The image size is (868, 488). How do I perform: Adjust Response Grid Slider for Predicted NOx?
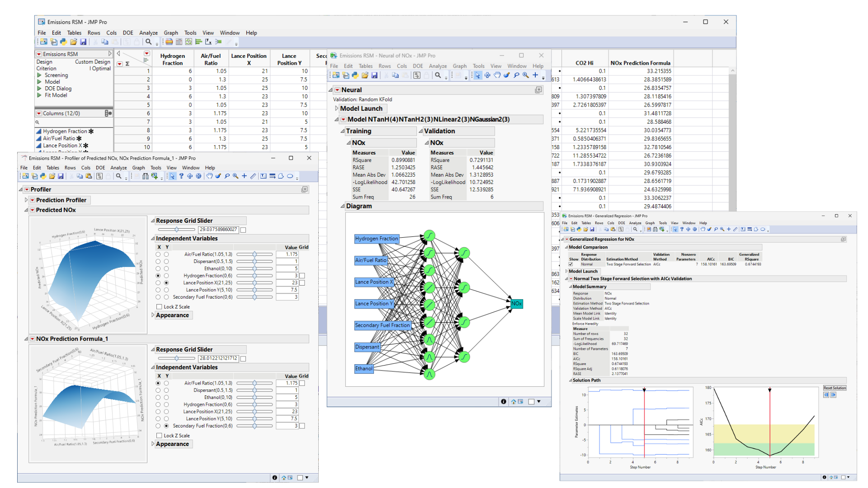177,230
